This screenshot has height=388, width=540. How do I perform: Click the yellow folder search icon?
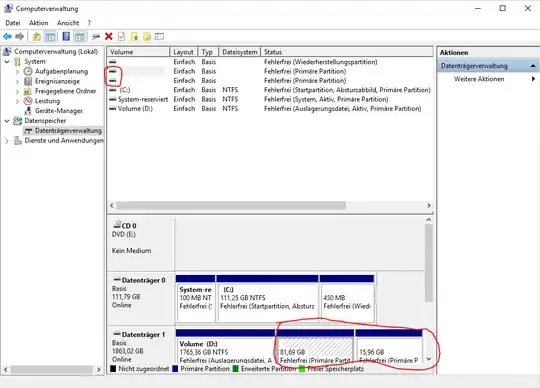tap(147, 36)
